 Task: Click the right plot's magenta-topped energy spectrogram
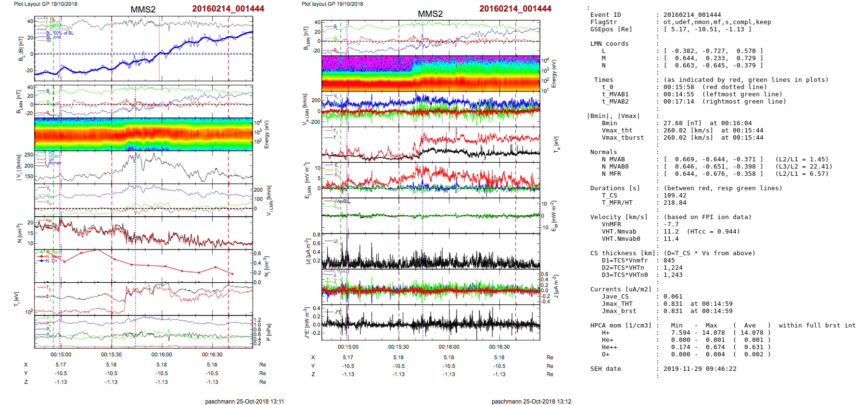click(431, 73)
